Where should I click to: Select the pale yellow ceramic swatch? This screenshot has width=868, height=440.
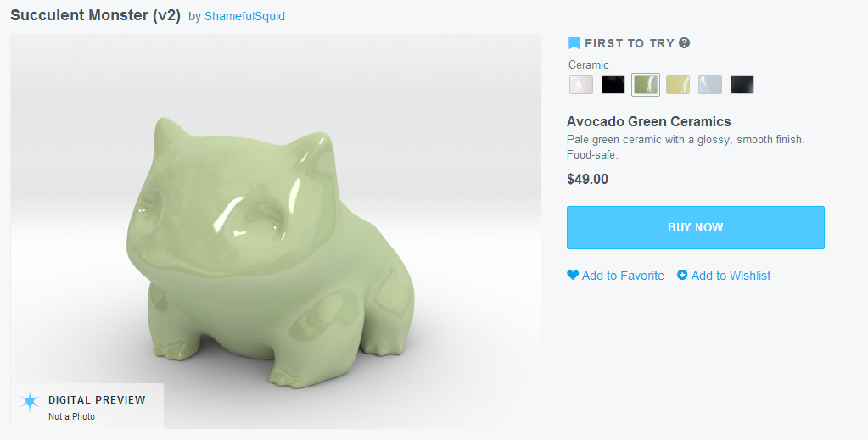point(678,85)
